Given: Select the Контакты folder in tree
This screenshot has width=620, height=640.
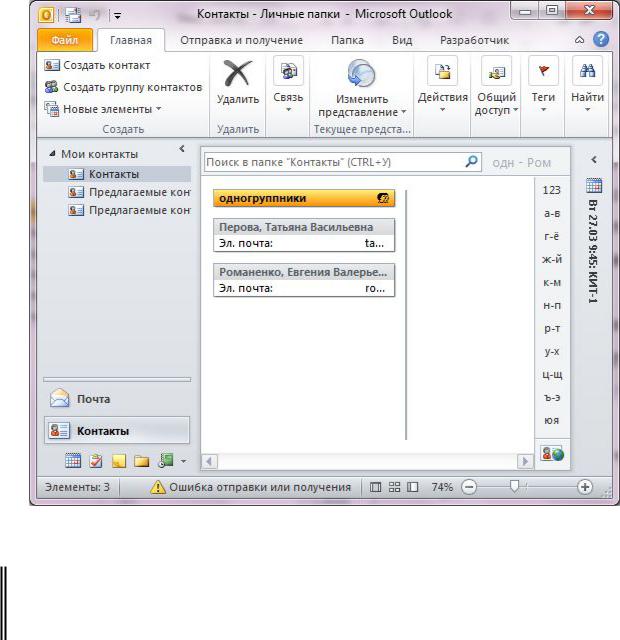Looking at the screenshot, I should pyautogui.click(x=117, y=174).
